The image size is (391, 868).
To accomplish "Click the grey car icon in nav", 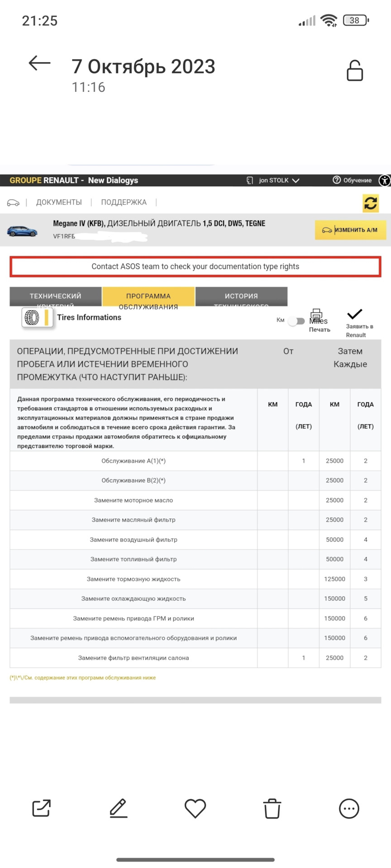I will click(x=13, y=203).
